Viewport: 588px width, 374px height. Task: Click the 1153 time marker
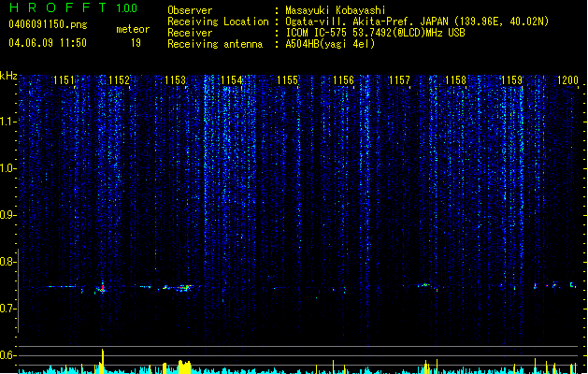point(175,80)
